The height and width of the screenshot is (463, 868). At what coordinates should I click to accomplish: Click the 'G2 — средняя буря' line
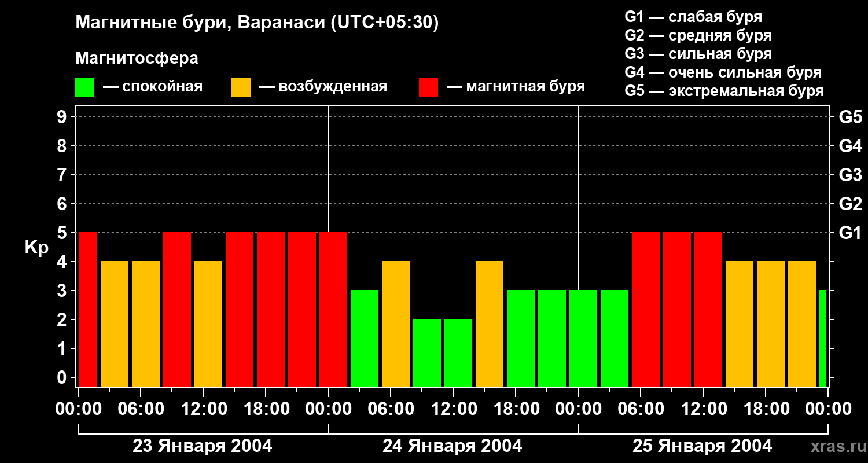(698, 35)
